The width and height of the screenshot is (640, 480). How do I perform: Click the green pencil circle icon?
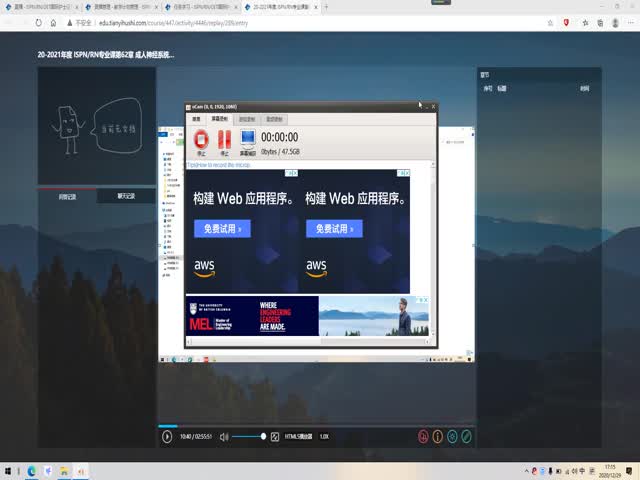click(x=467, y=436)
